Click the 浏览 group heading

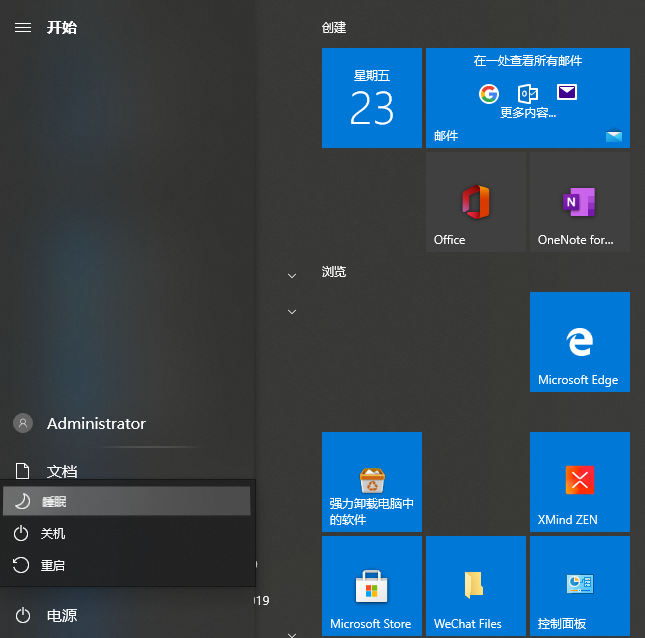click(334, 271)
